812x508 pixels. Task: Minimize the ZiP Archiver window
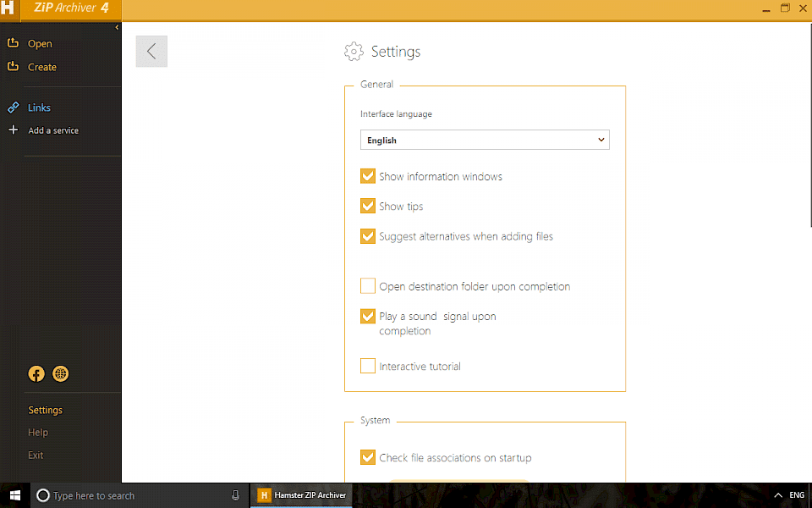[766, 8]
